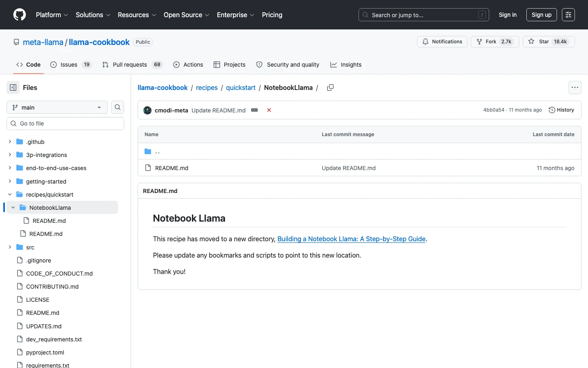Navigate to the recipes breadcrumb
The width and height of the screenshot is (588, 368).
click(x=207, y=88)
